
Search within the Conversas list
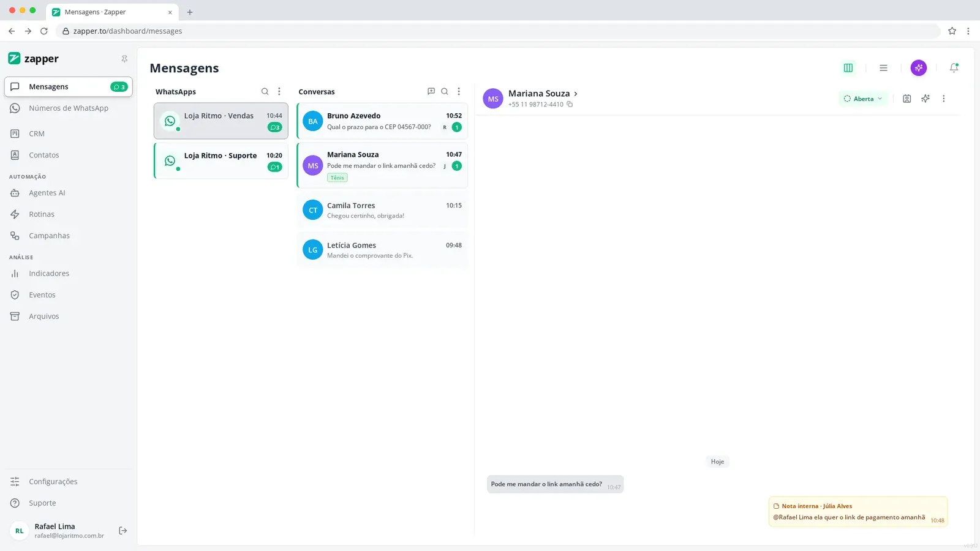(x=445, y=91)
